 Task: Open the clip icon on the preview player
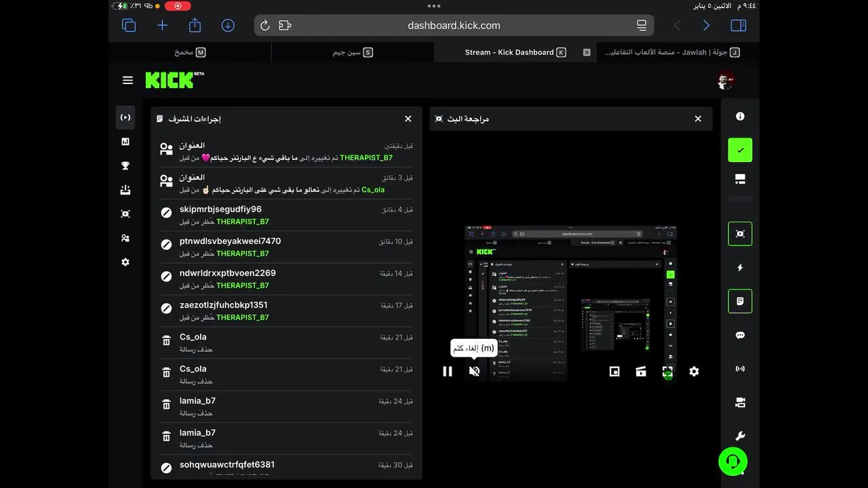pyautogui.click(x=641, y=371)
